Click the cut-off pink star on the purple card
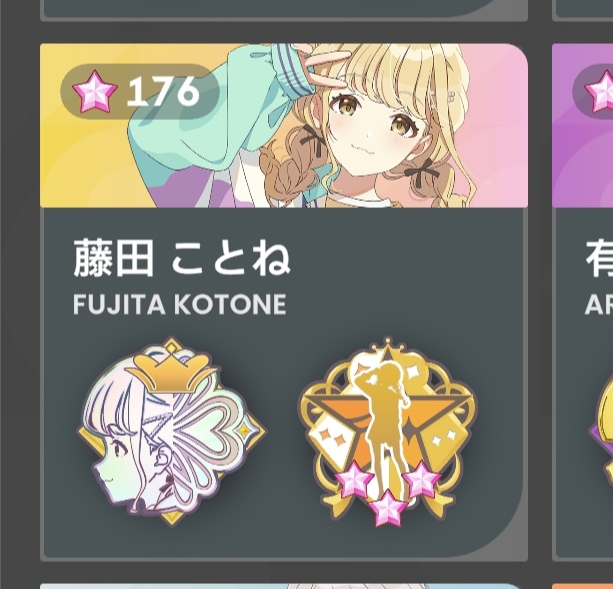 599,92
